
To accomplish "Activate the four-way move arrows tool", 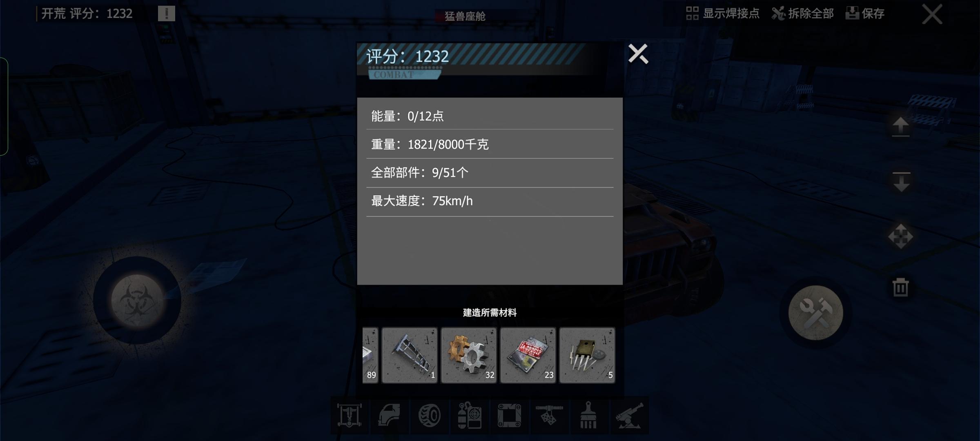I will (x=901, y=236).
